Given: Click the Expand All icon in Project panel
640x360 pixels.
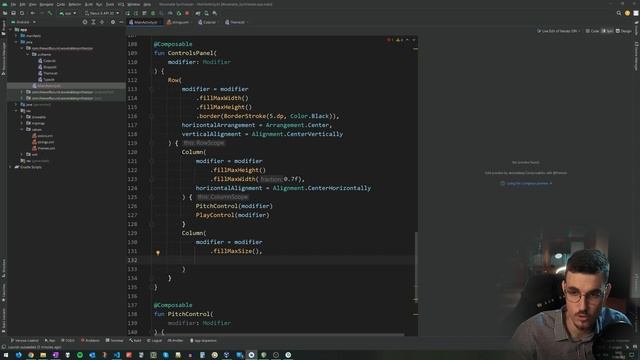Looking at the screenshot, I should point(93,22).
